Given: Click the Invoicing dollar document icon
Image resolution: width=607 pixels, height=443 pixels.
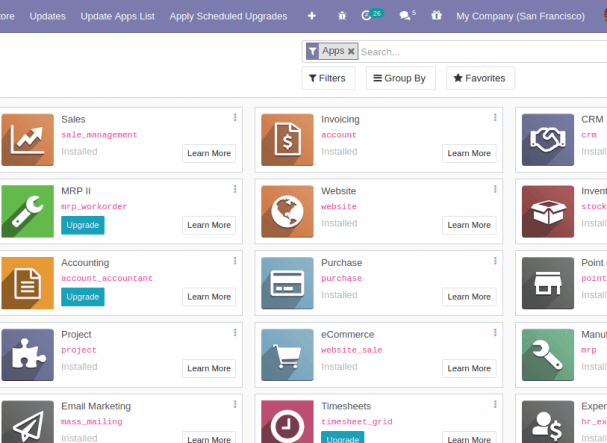Looking at the screenshot, I should click(287, 140).
